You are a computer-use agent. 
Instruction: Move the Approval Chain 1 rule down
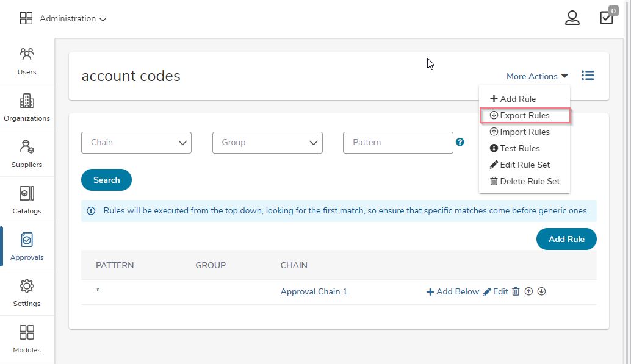pyautogui.click(x=542, y=291)
